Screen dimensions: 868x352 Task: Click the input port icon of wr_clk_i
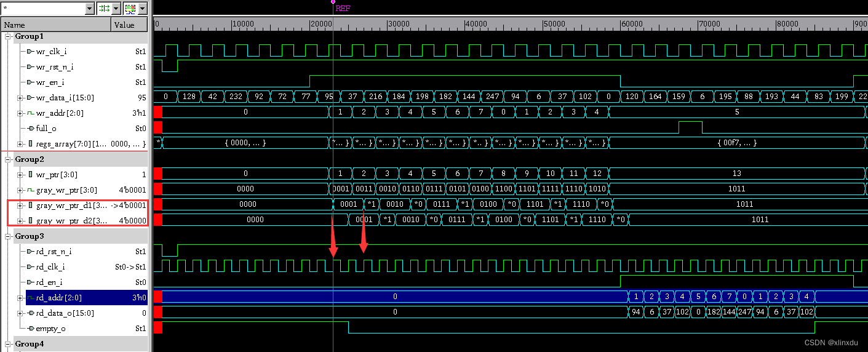click(x=30, y=52)
